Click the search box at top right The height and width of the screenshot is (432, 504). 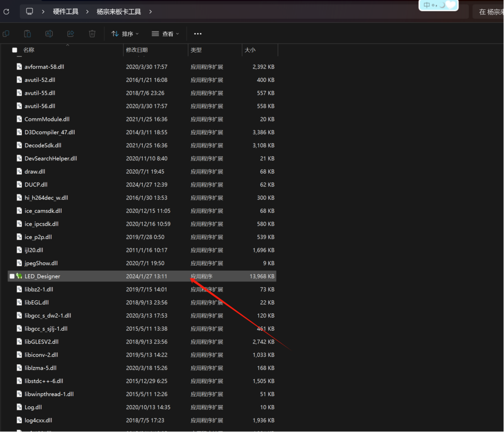point(488,12)
